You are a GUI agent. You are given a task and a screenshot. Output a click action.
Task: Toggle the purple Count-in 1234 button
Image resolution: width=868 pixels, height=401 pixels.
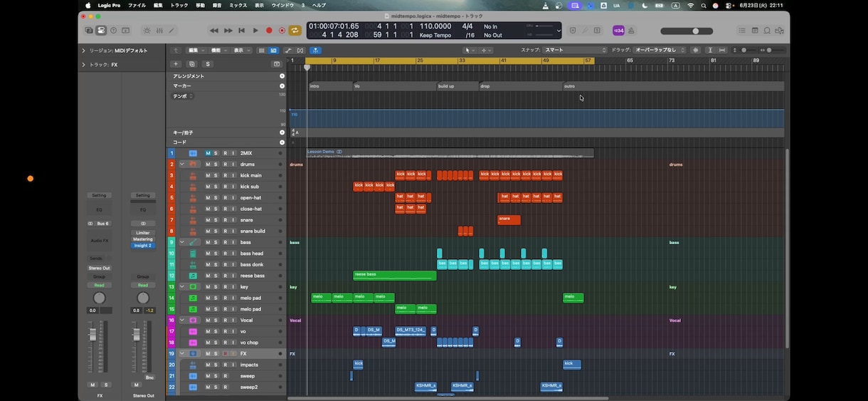(618, 31)
